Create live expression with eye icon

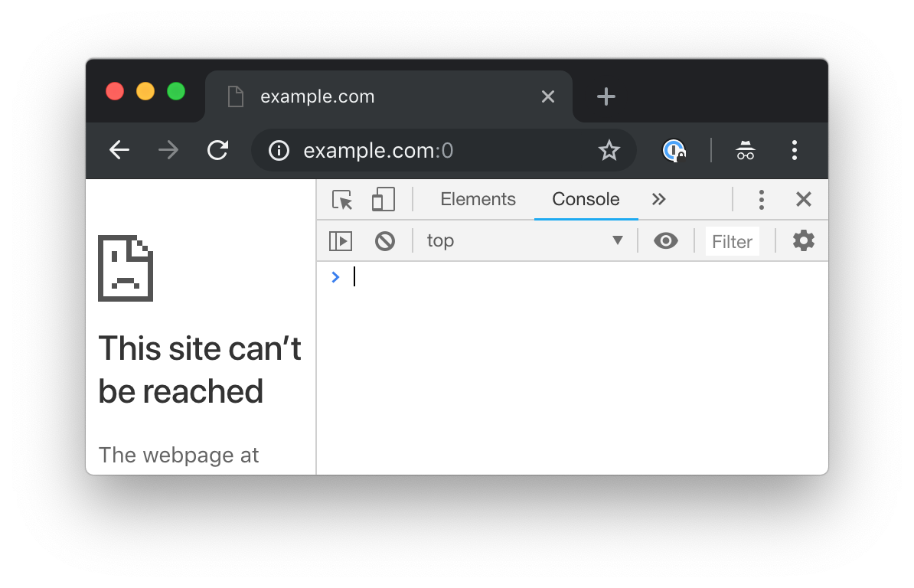point(666,240)
